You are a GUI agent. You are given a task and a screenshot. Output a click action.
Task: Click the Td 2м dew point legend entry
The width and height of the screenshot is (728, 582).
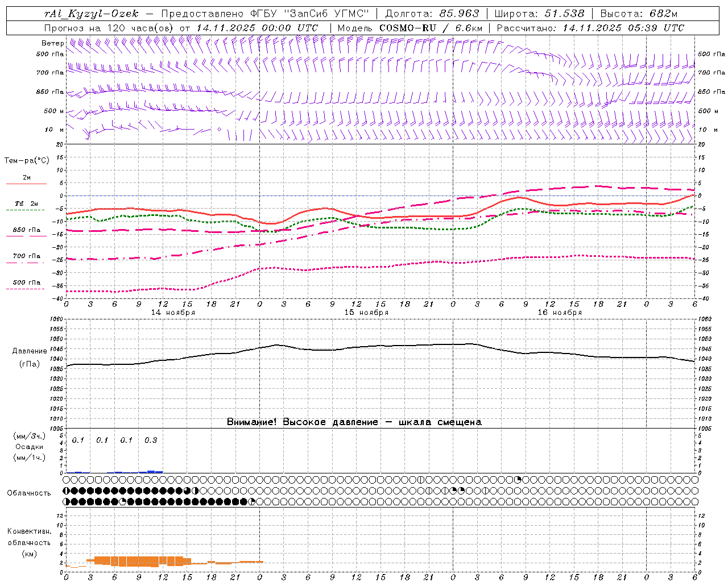[x=27, y=206]
